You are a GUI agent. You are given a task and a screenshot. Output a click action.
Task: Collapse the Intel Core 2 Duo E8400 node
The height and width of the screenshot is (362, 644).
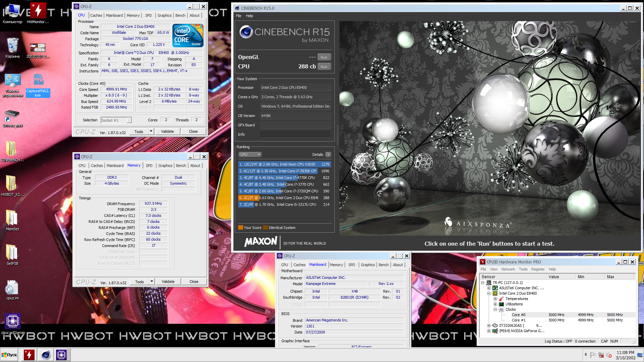(x=489, y=293)
